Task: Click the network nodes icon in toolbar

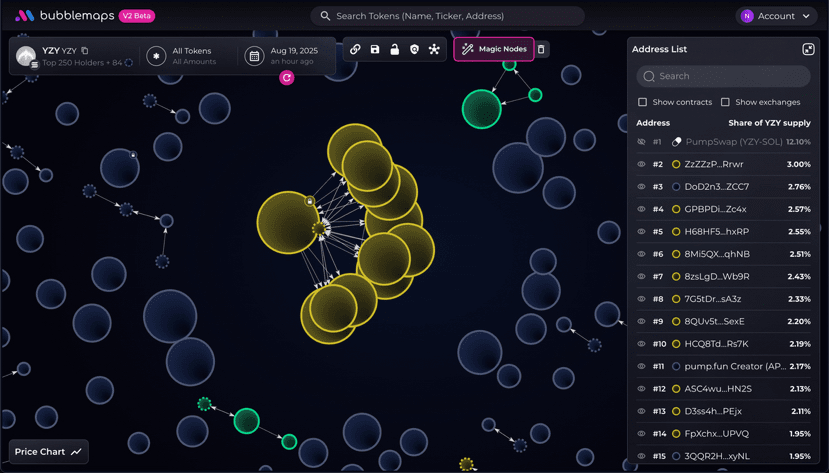Action: (434, 49)
